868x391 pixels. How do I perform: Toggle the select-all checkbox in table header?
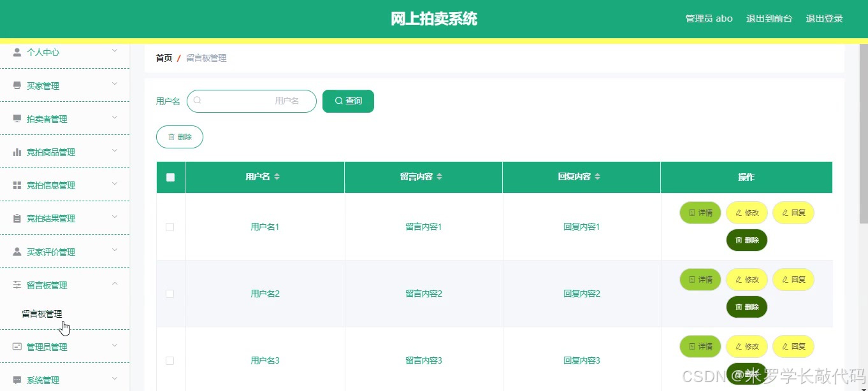click(170, 176)
